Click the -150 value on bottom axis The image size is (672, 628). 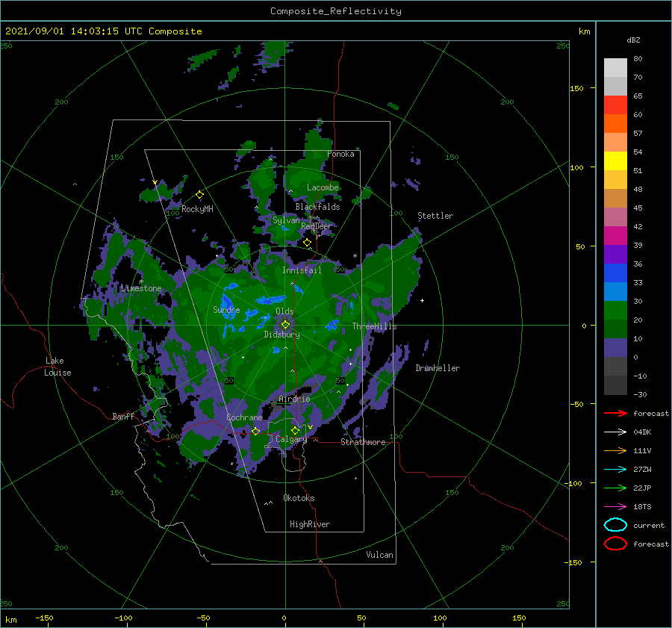[44, 618]
